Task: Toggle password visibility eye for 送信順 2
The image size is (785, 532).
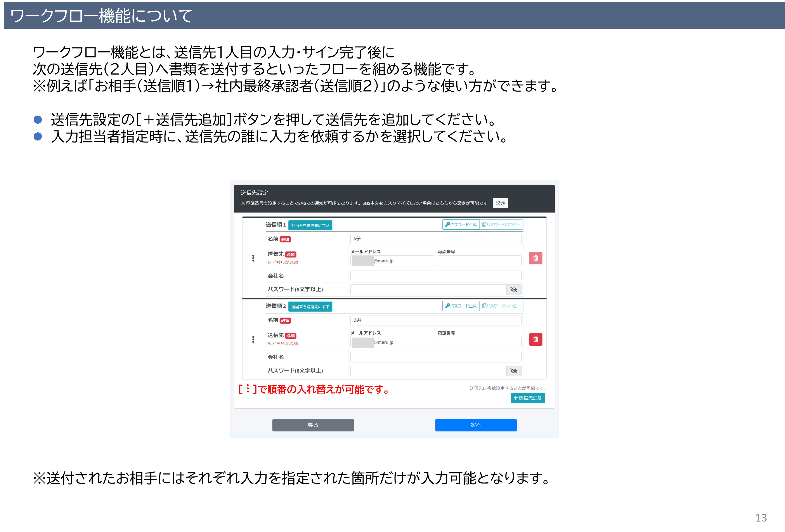Action: tap(513, 371)
